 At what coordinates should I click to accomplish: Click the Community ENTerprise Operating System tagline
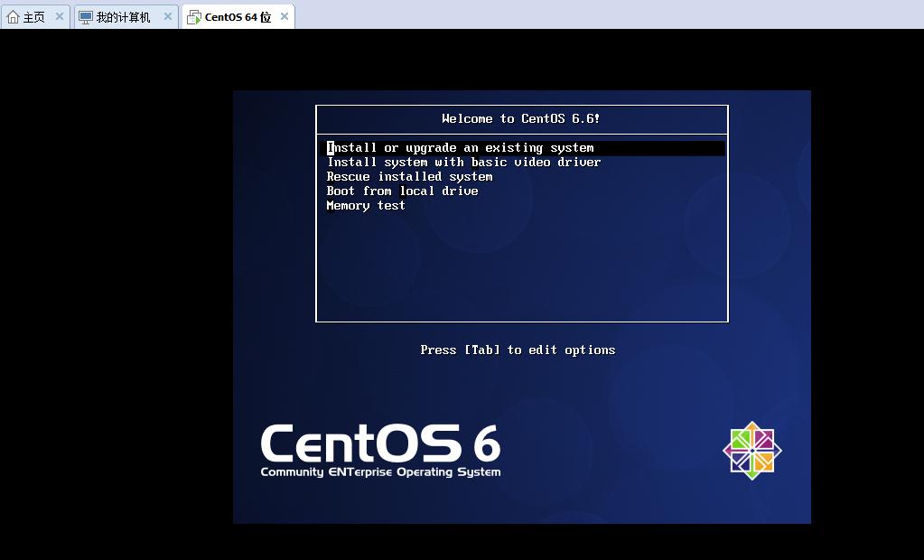[x=379, y=471]
